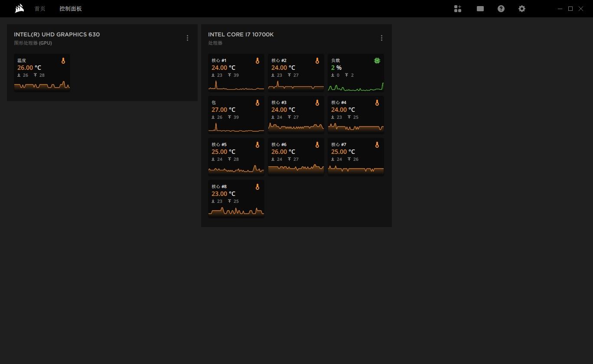Image resolution: width=593 pixels, height=364 pixels.
Task: Open the Intel UHD Graphics 630 panel menu
Action: [187, 38]
